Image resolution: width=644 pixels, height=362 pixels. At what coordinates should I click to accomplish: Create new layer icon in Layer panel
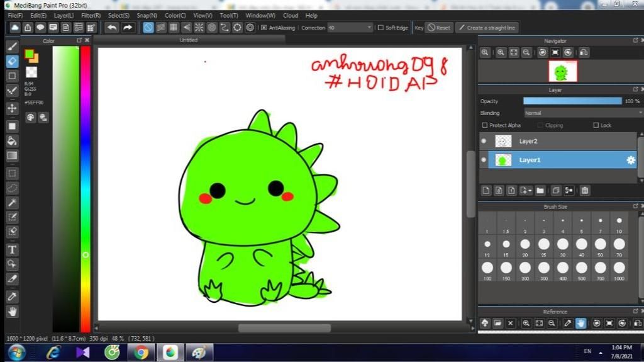[x=486, y=191]
